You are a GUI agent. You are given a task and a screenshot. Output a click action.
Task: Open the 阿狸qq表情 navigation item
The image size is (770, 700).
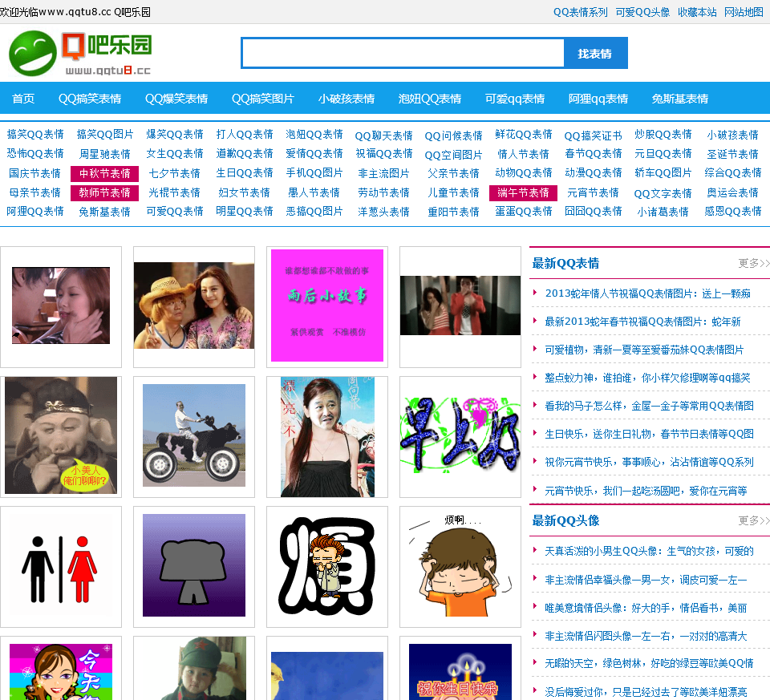pyautogui.click(x=598, y=99)
